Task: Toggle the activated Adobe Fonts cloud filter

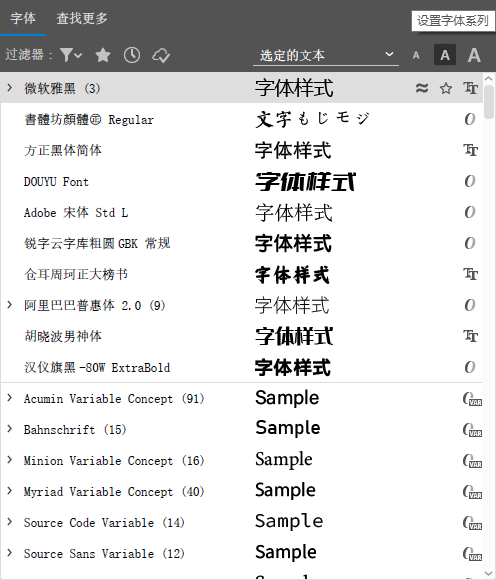Action: pos(161,55)
